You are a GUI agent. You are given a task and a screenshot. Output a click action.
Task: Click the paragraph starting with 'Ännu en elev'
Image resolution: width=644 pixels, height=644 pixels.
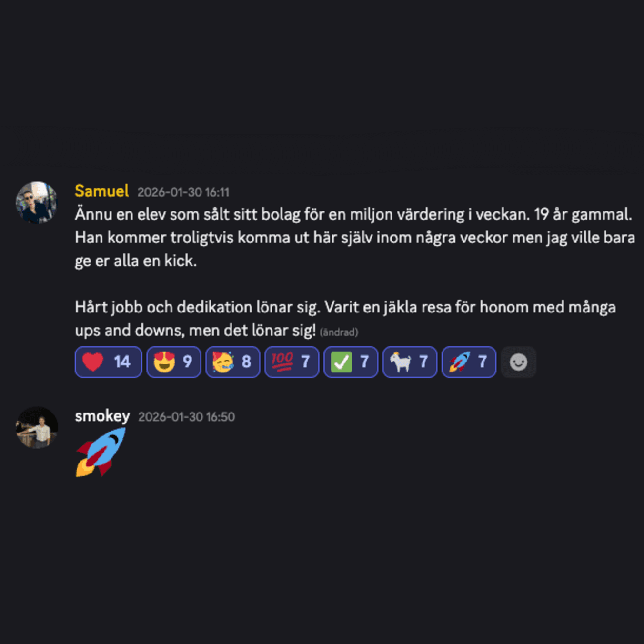pos(355,237)
